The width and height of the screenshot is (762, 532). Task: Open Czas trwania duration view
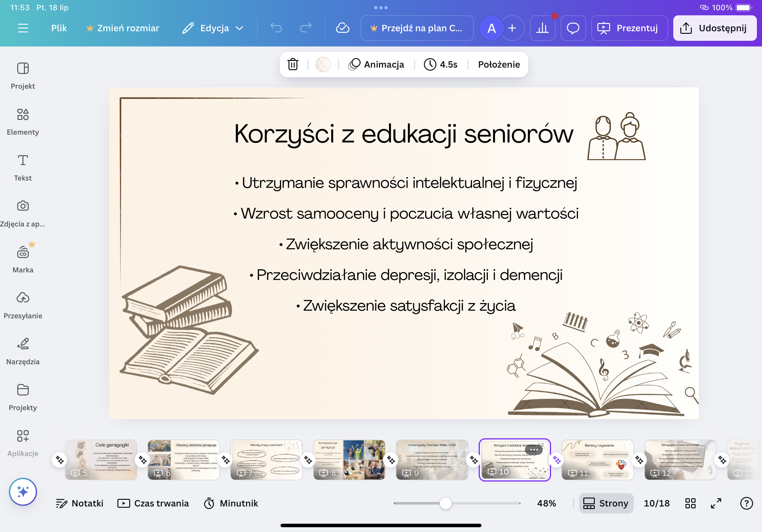[x=153, y=503]
